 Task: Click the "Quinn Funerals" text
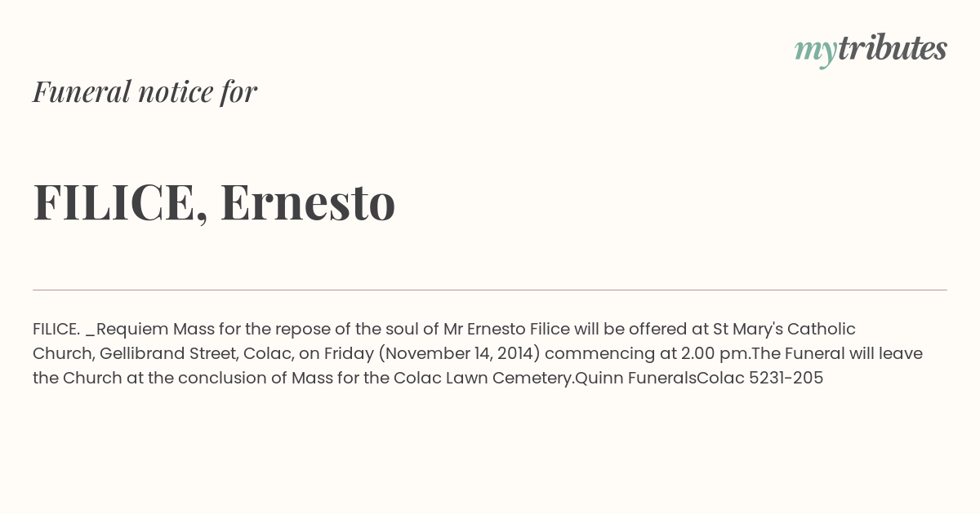pos(635,378)
